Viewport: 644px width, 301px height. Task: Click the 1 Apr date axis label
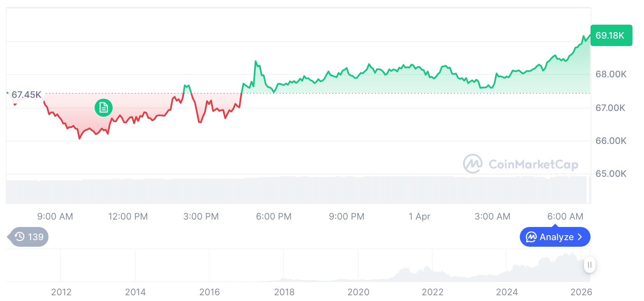[419, 217]
